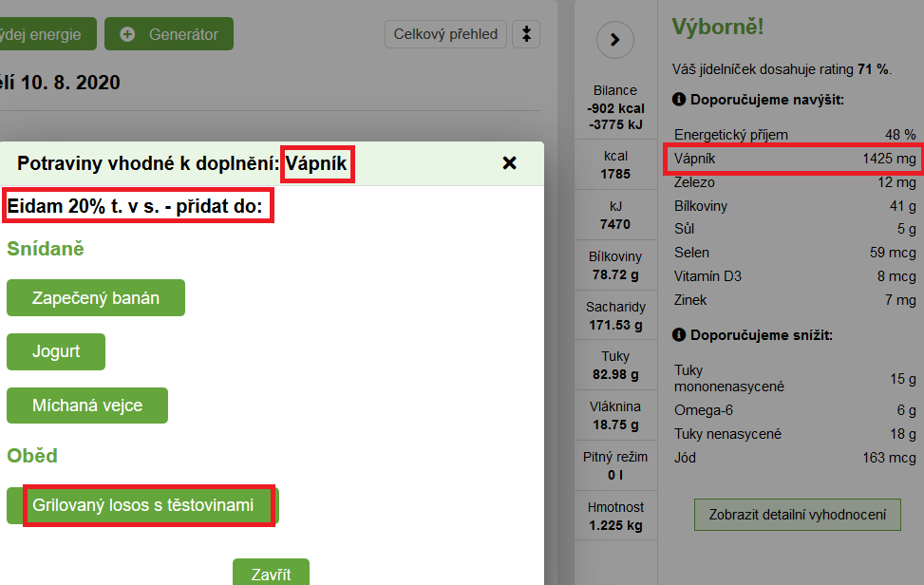Click info icon next to Doporučujeme snížit
Viewport: 924px width, 585px height.
click(679, 334)
